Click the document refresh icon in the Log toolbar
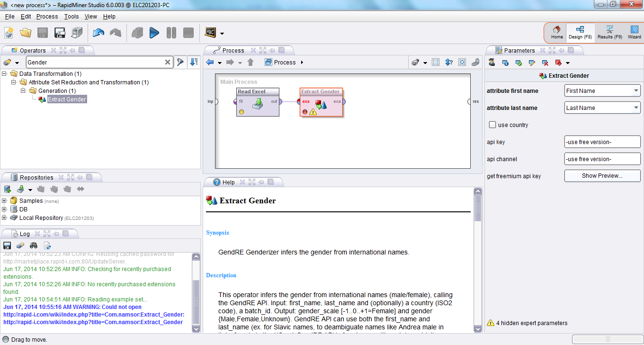Screen dimensions: 644x345 (x=47, y=245)
